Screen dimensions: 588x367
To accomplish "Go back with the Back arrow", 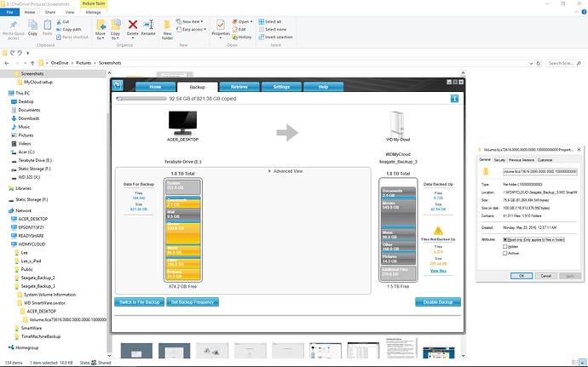I will click(7, 63).
